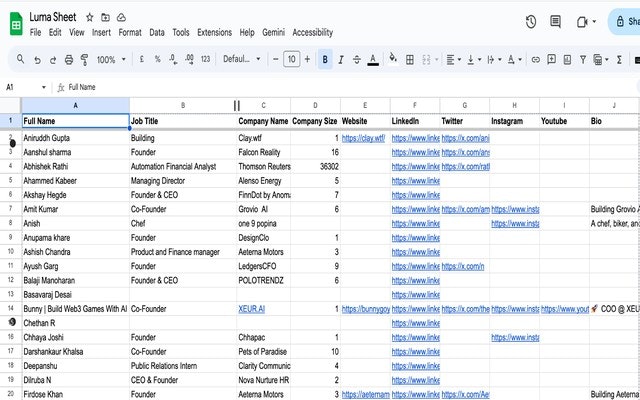Decrease decimal places
The width and height of the screenshot is (640, 400).
[x=173, y=60]
